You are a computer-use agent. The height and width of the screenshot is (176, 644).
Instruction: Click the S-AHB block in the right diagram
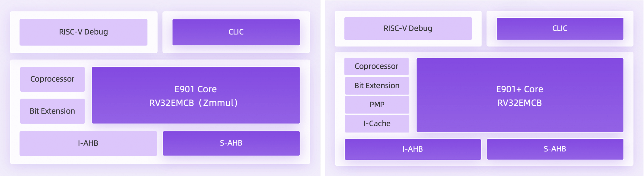pos(555,149)
